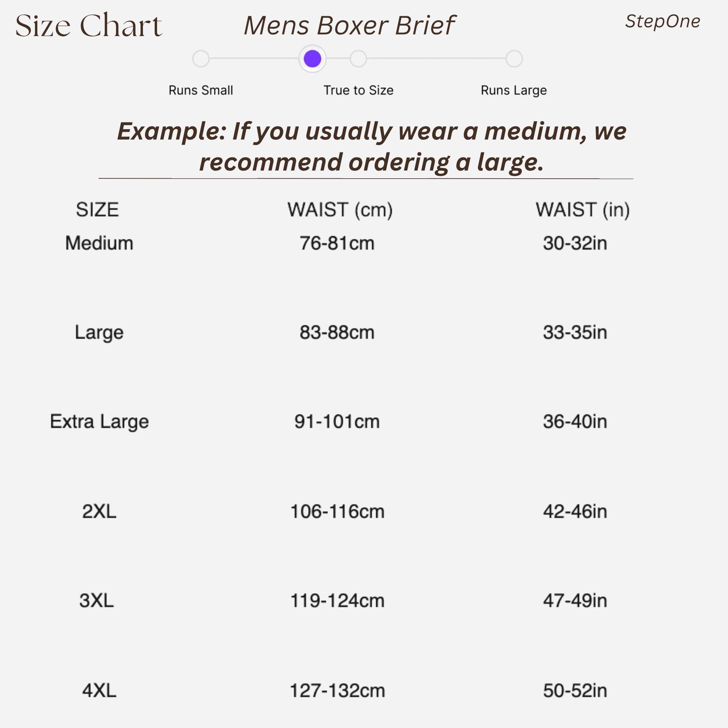Click the 50-52in waist value
The width and height of the screenshot is (728, 728).
(575, 691)
